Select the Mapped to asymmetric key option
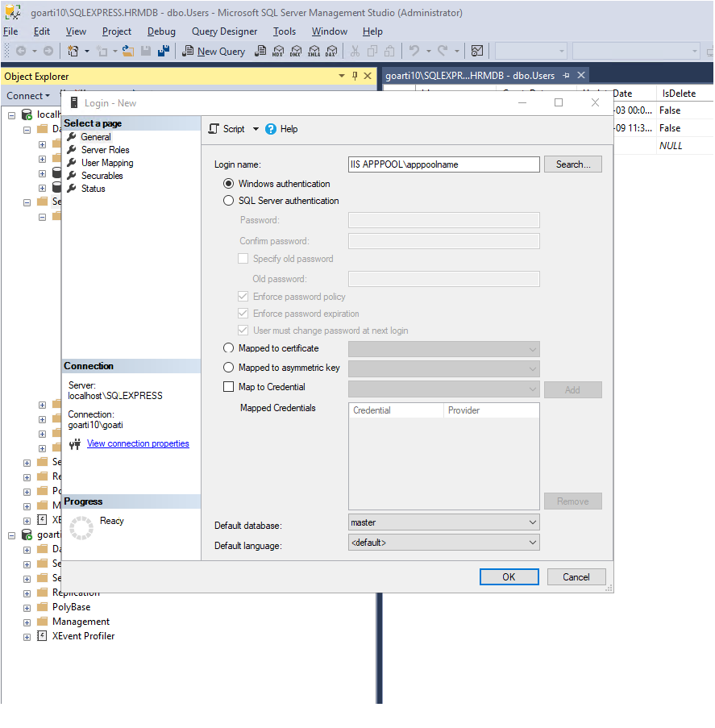The height and width of the screenshot is (728, 715). point(228,368)
